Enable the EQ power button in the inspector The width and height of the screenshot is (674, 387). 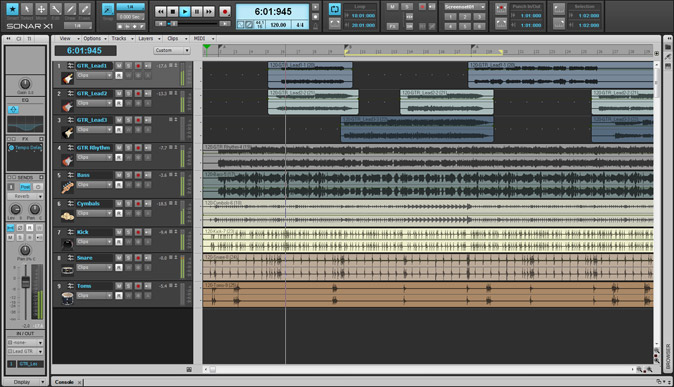13,109
